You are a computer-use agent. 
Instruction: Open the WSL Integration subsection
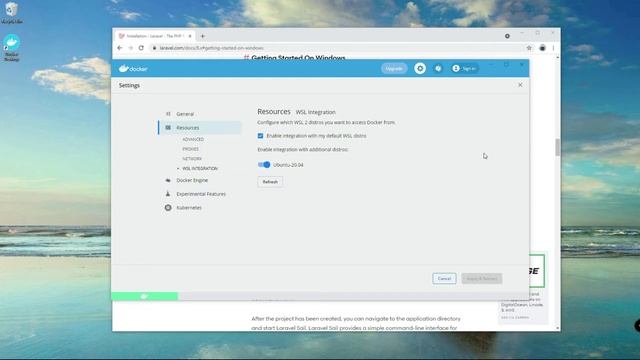200,169
